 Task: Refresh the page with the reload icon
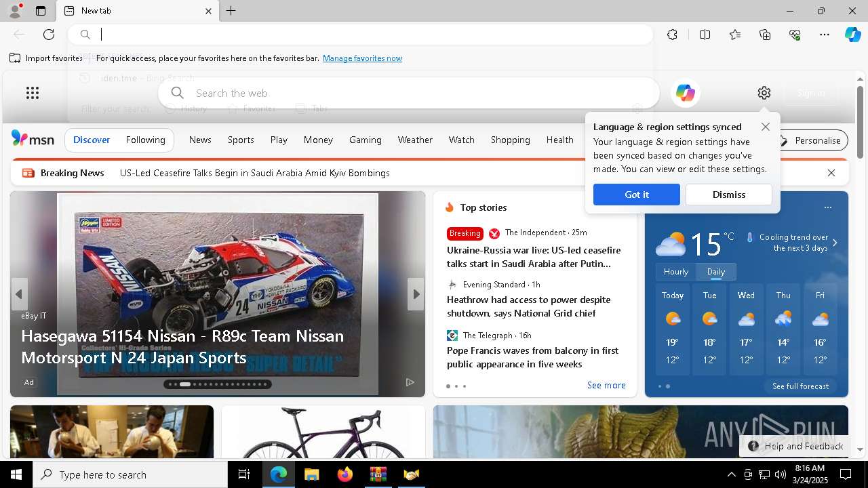click(49, 35)
